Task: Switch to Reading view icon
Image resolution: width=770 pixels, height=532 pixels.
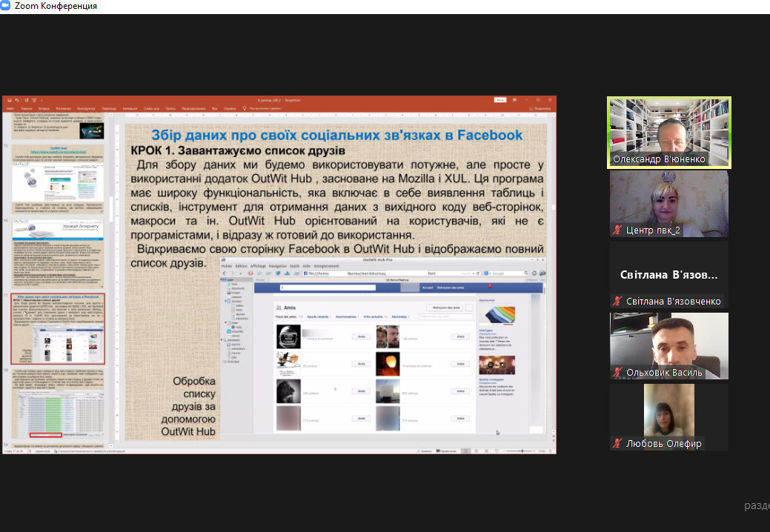Action: coord(486,451)
